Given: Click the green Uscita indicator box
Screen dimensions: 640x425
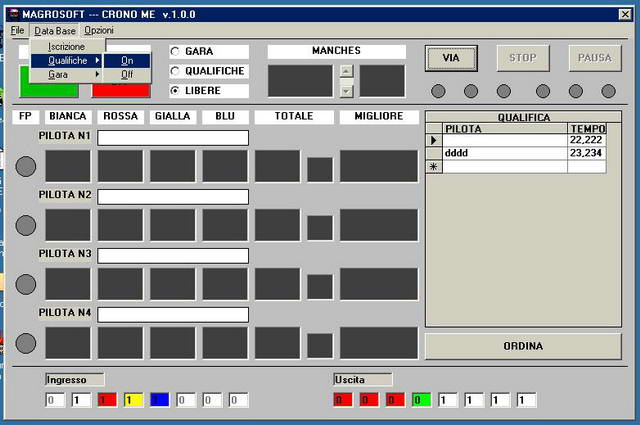Looking at the screenshot, I should coord(421,400).
